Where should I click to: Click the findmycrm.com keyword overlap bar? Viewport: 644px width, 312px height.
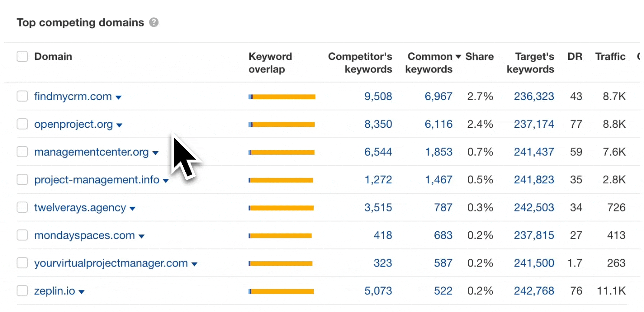point(282,97)
